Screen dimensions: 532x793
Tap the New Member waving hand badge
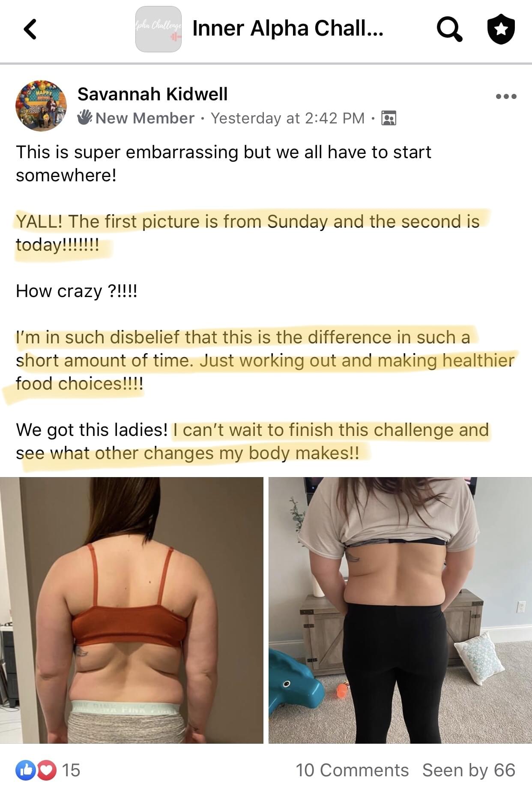[x=85, y=117]
